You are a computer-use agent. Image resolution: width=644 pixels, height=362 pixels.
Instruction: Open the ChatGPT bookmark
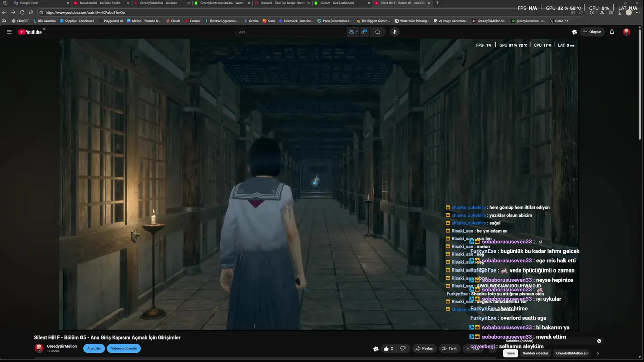coord(20,21)
